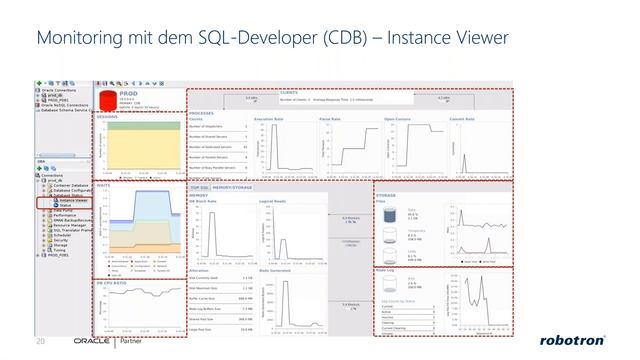Switch to the TOP SQL tab
Image resolution: width=640 pixels, height=360 pixels.
pyautogui.click(x=199, y=187)
